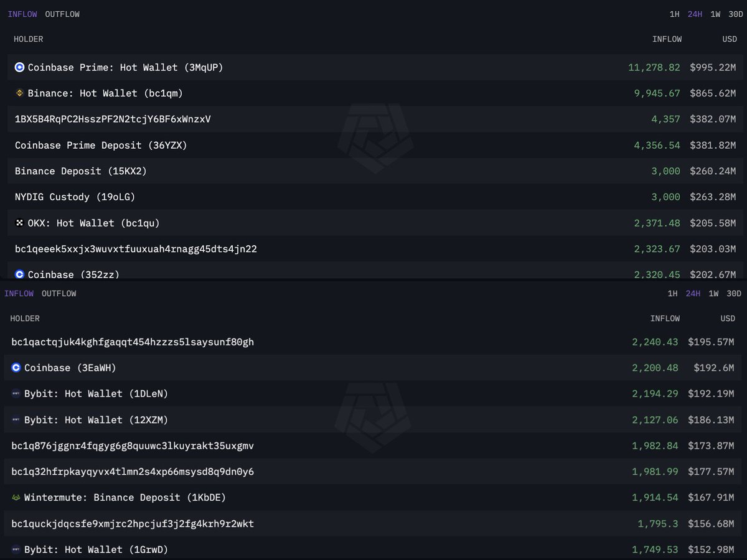Choose 30D timeframe in the lower table

tap(734, 294)
